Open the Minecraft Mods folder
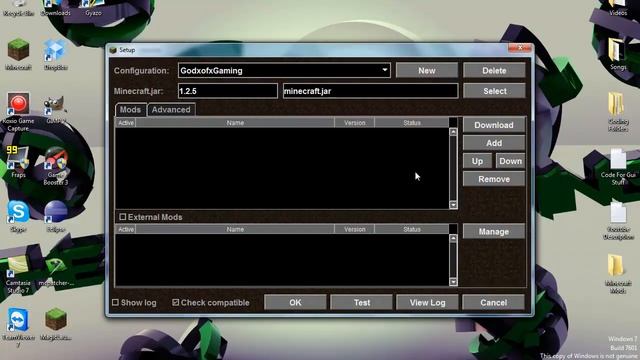Image resolution: width=640 pixels, height=360 pixels. pyautogui.click(x=618, y=274)
